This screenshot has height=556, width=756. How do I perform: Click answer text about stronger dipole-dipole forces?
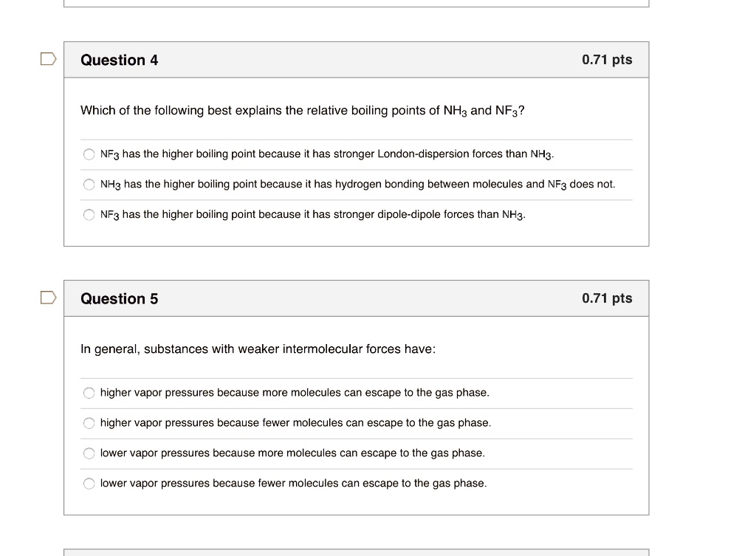tap(313, 215)
